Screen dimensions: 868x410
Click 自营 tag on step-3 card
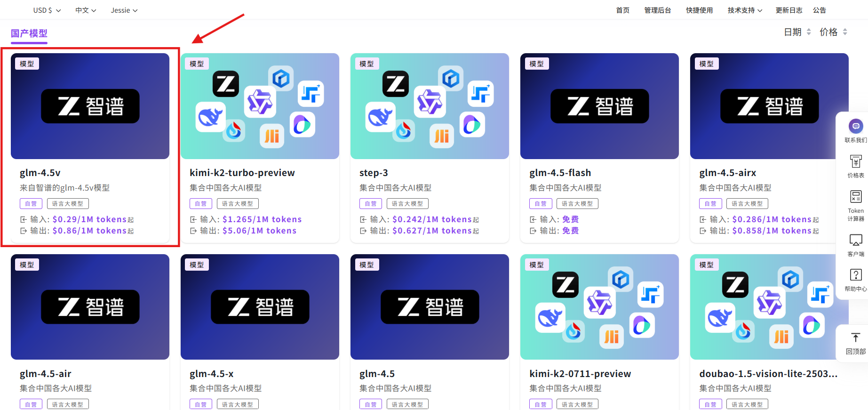coord(371,204)
